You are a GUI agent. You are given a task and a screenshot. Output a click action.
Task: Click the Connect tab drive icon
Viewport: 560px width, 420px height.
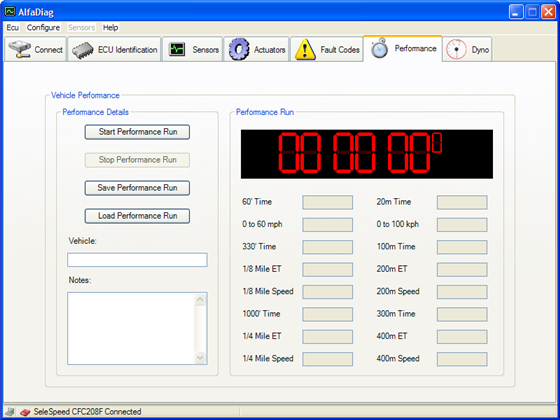pos(20,49)
